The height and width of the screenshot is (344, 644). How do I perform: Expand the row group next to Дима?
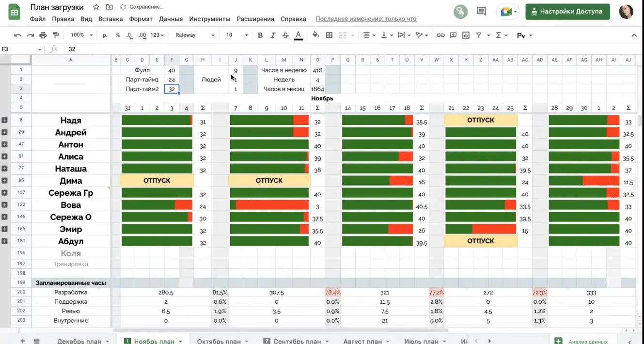[x=4, y=181]
